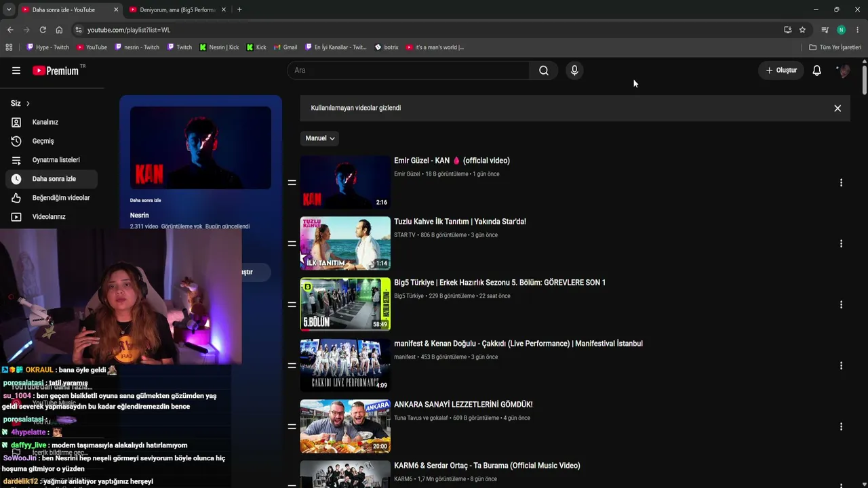
Task: Open the account avatar menu
Action: [844, 70]
